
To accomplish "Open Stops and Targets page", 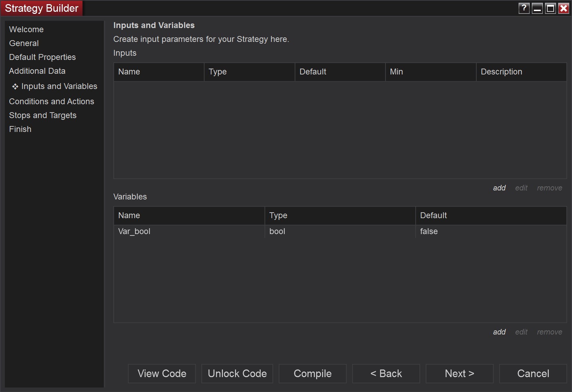I will point(43,115).
